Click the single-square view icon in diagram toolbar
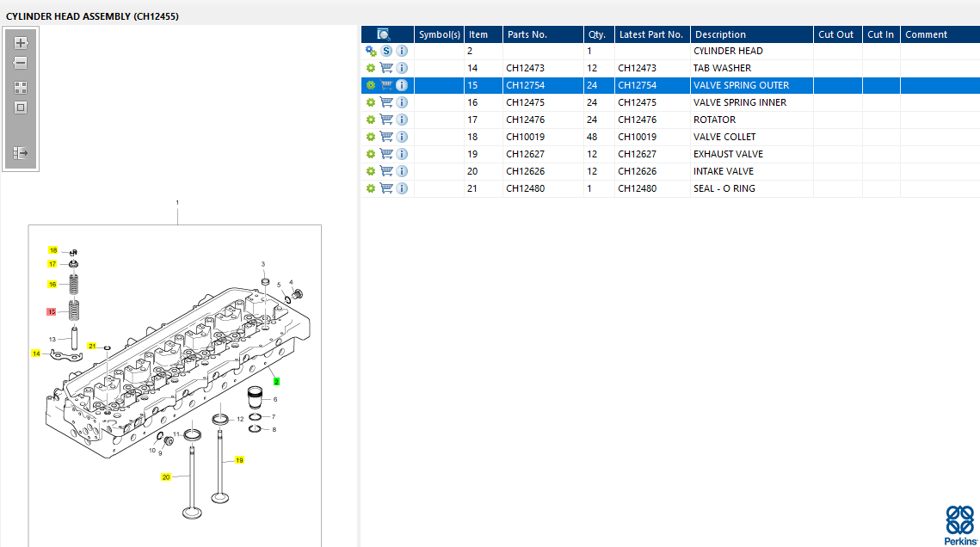 point(21,108)
